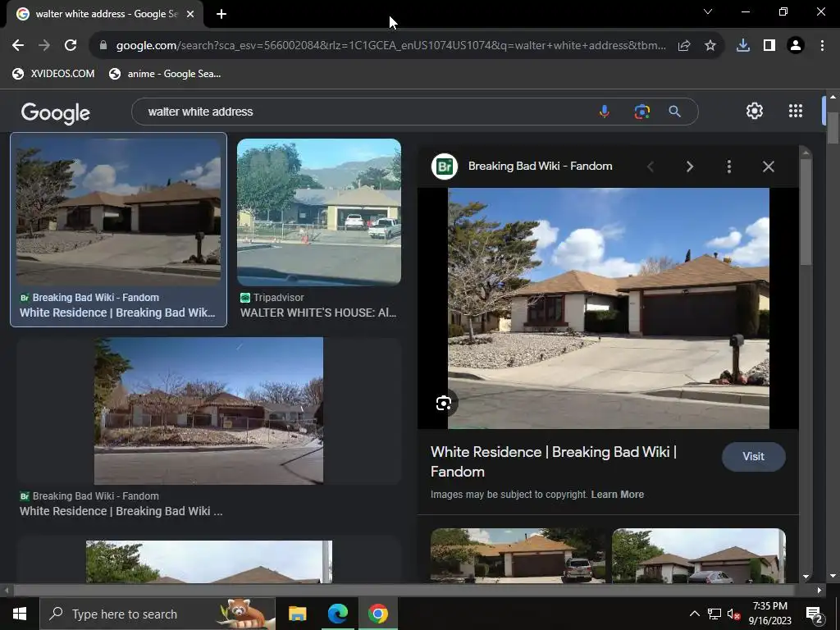Open the clock showing 7:35 PM
Viewport: 840px width, 630px height.
[769, 614]
